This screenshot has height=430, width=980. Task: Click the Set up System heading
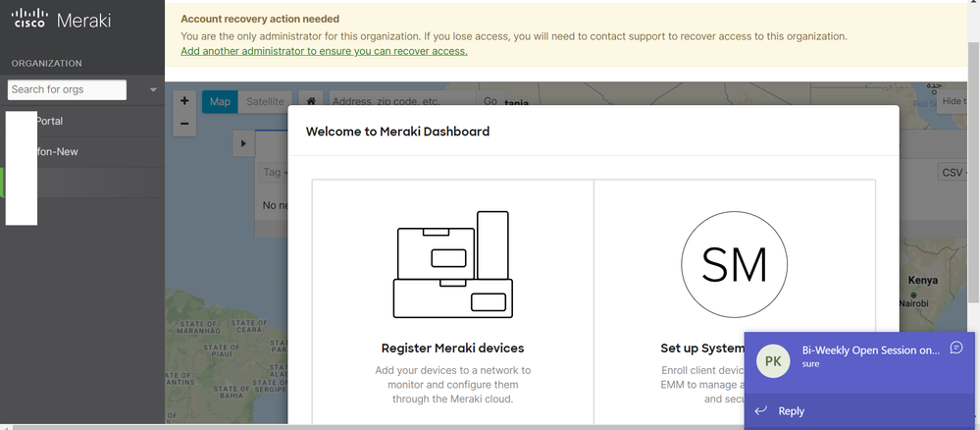(702, 348)
